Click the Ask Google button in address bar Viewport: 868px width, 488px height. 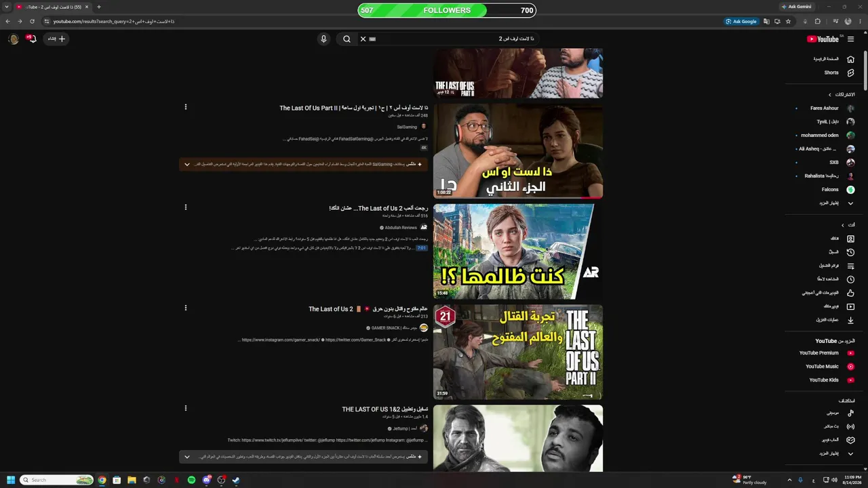[741, 22]
